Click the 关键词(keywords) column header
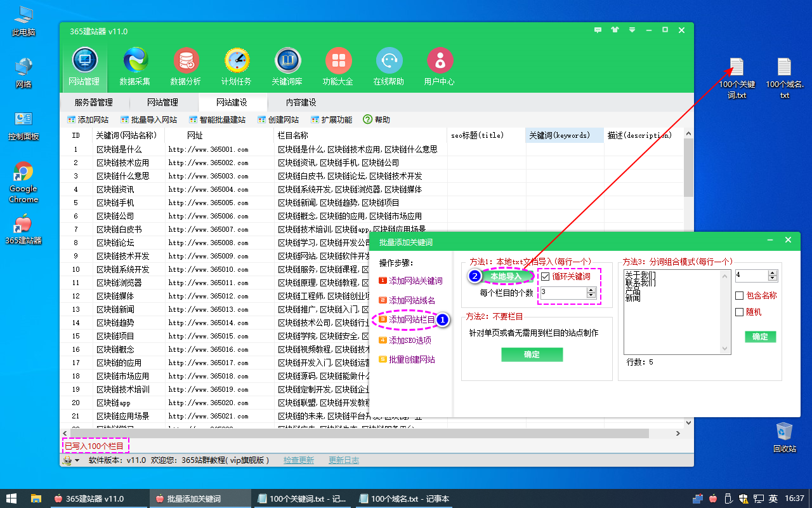812x508 pixels. (x=565, y=135)
